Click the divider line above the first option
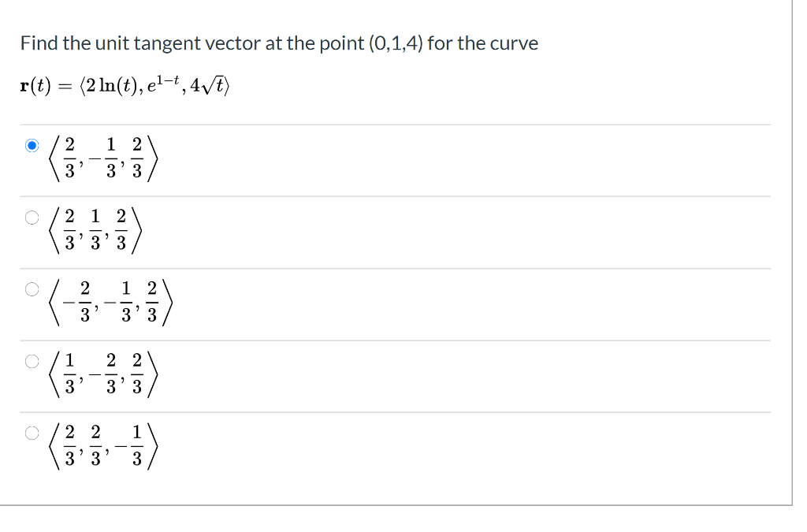Viewport: 807px width, 532px height. (x=394, y=124)
